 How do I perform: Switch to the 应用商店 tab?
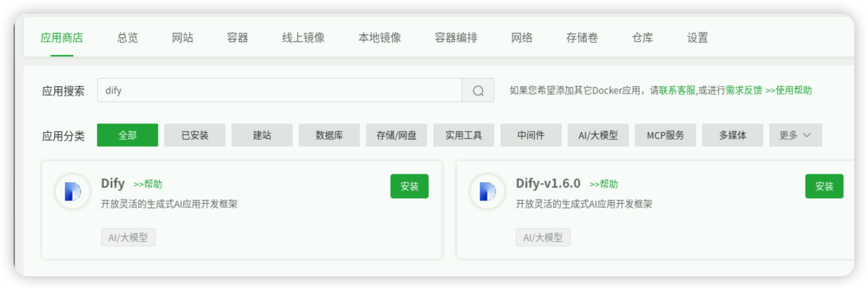point(62,38)
